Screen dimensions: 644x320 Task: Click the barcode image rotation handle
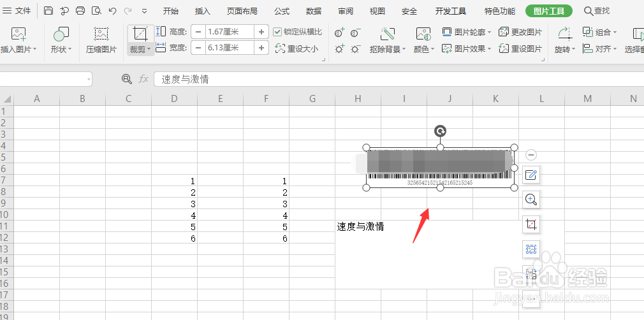tap(441, 131)
